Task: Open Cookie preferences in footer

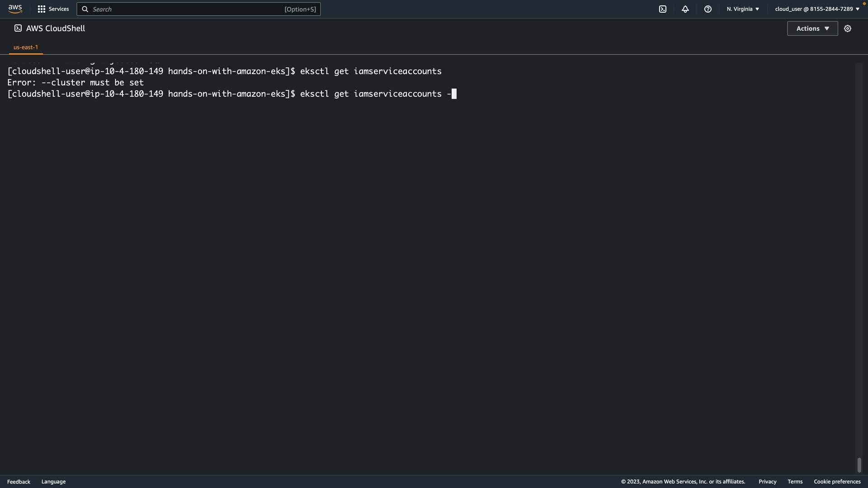Action: click(837, 482)
